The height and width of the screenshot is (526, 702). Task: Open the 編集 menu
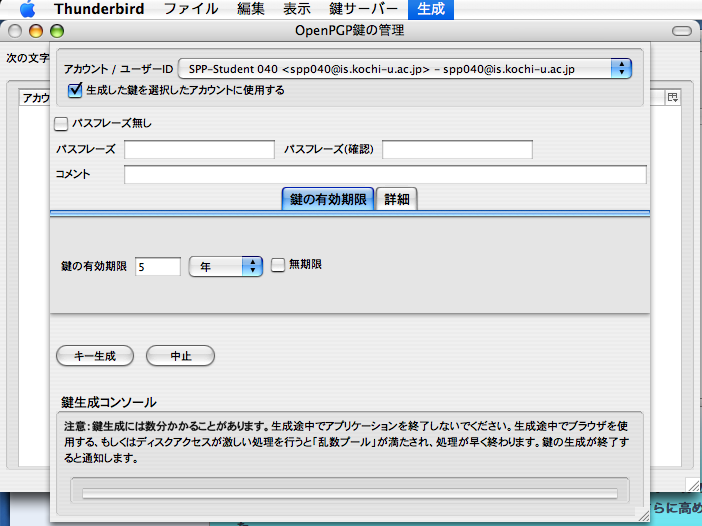(x=251, y=9)
